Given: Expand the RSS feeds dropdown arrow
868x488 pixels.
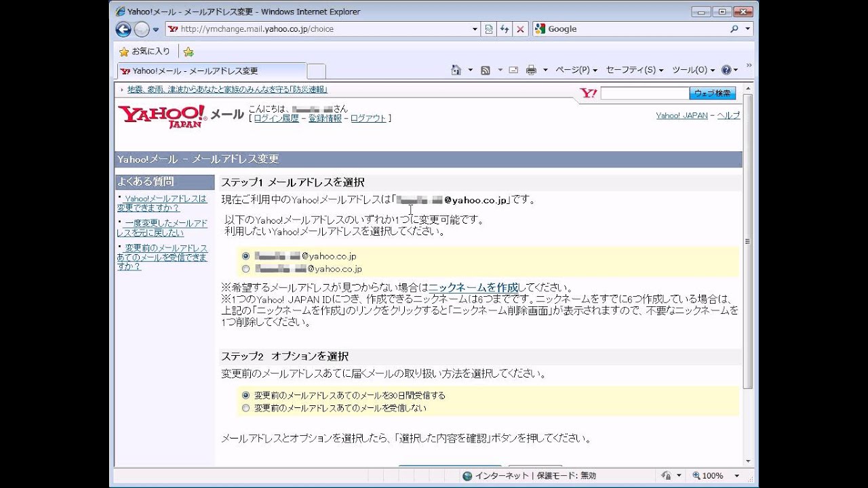Looking at the screenshot, I should click(x=500, y=70).
